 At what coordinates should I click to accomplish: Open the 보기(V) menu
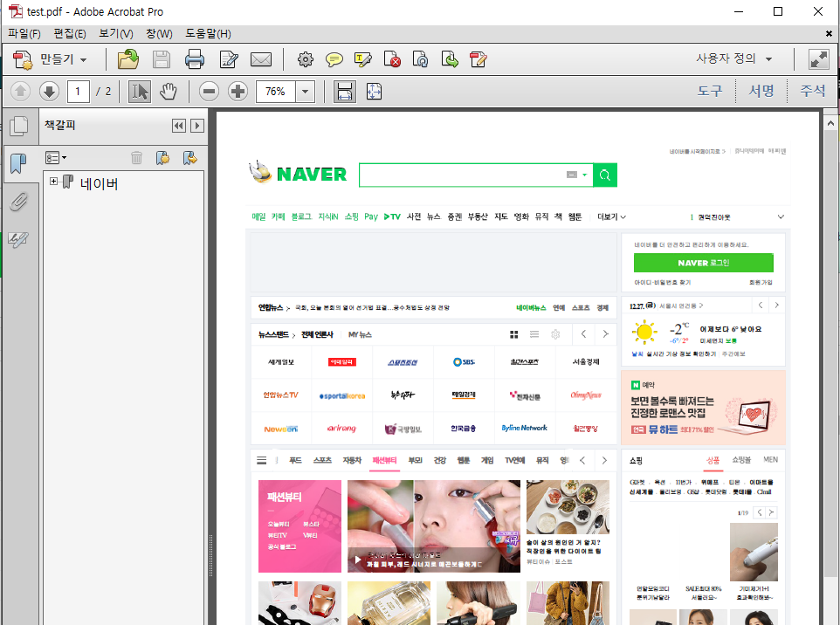pyautogui.click(x=116, y=34)
